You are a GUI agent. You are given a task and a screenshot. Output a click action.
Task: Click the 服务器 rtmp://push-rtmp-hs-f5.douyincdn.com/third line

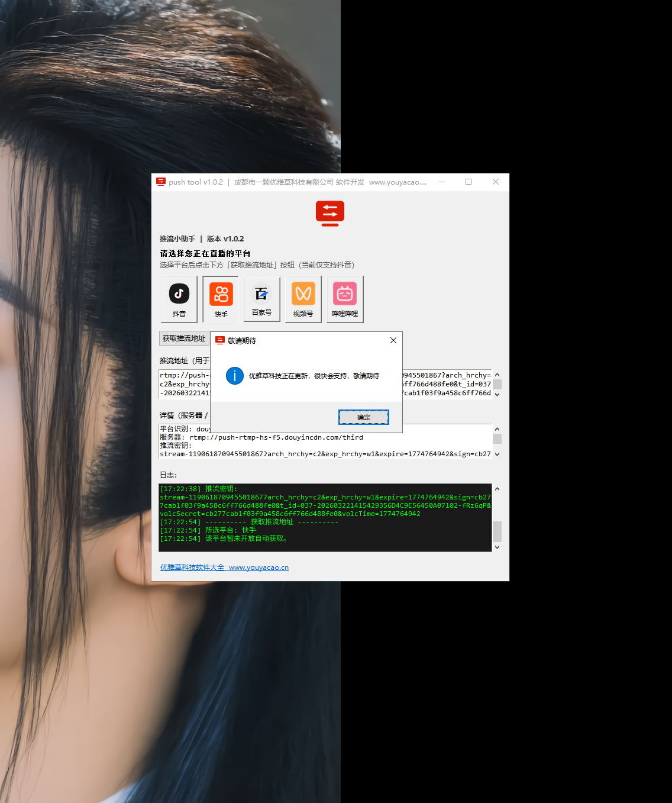(x=261, y=437)
